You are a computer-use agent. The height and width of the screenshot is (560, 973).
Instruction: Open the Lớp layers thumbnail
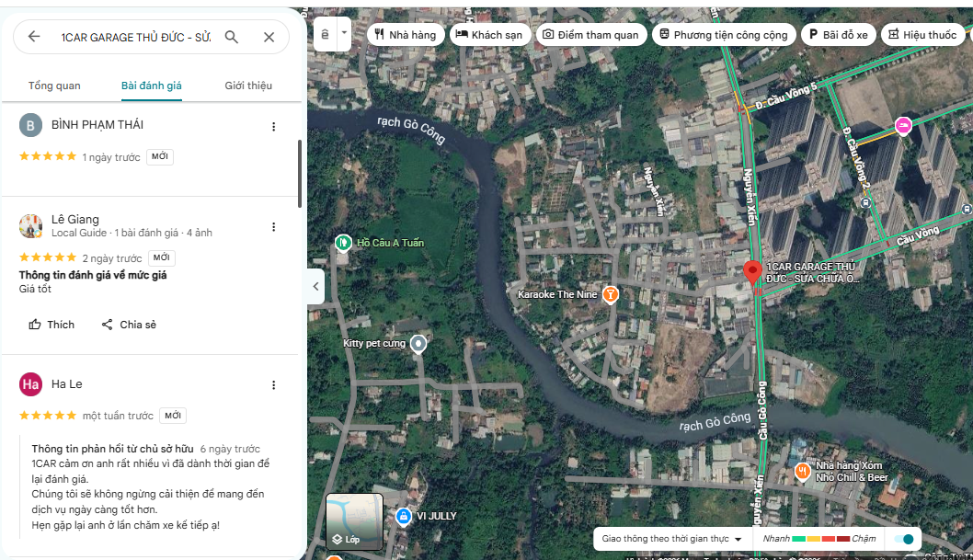pyautogui.click(x=354, y=521)
